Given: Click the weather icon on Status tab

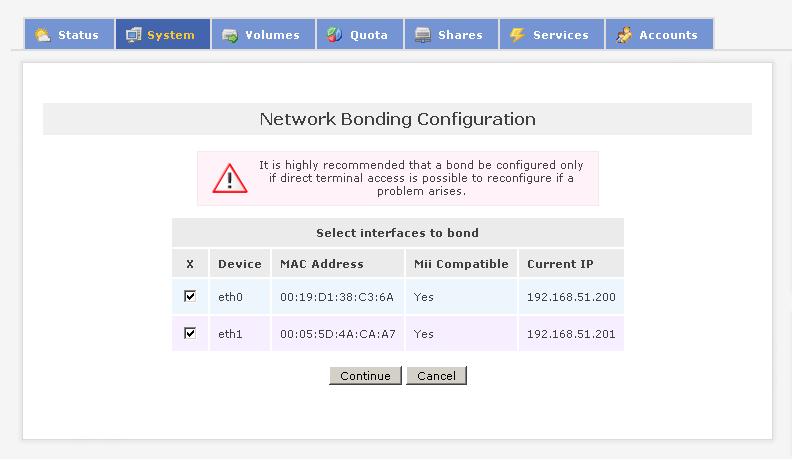Looking at the screenshot, I should tap(42, 35).
